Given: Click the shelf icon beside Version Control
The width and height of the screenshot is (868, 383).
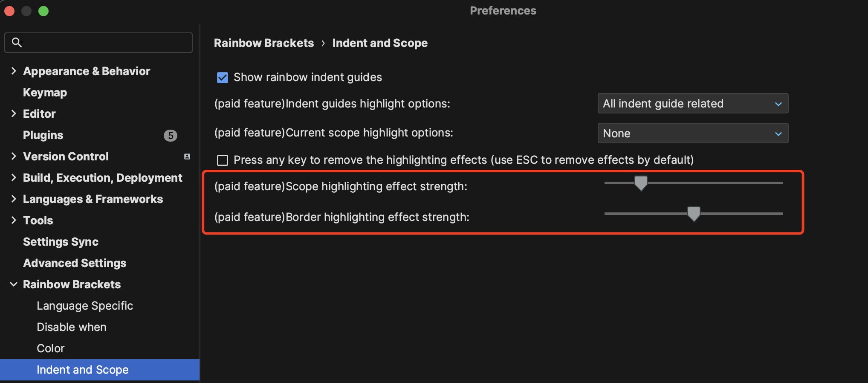Looking at the screenshot, I should [x=187, y=157].
